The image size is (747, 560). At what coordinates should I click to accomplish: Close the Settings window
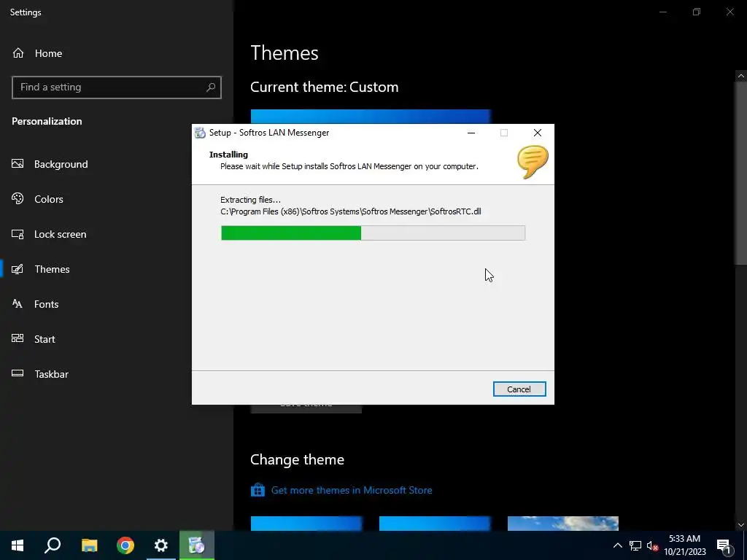tap(729, 12)
